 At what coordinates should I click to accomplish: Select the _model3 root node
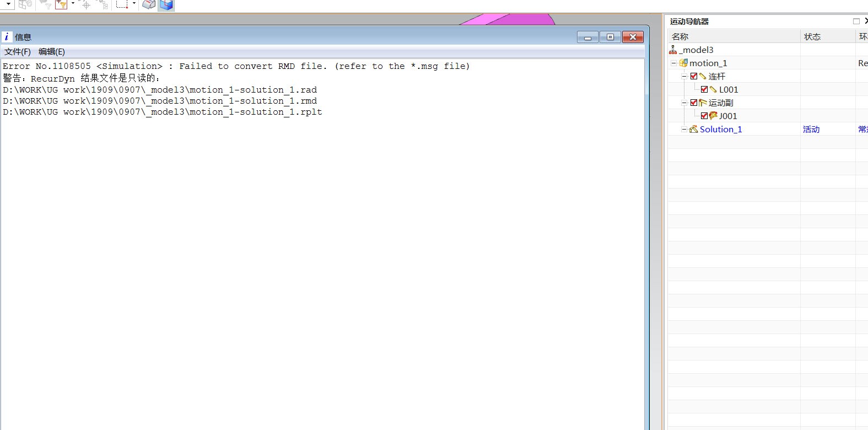click(697, 50)
